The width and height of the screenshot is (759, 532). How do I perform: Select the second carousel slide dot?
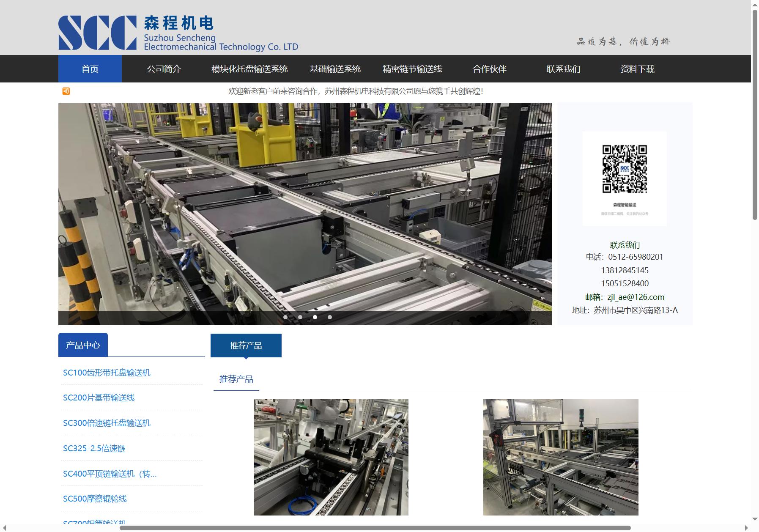tap(300, 317)
